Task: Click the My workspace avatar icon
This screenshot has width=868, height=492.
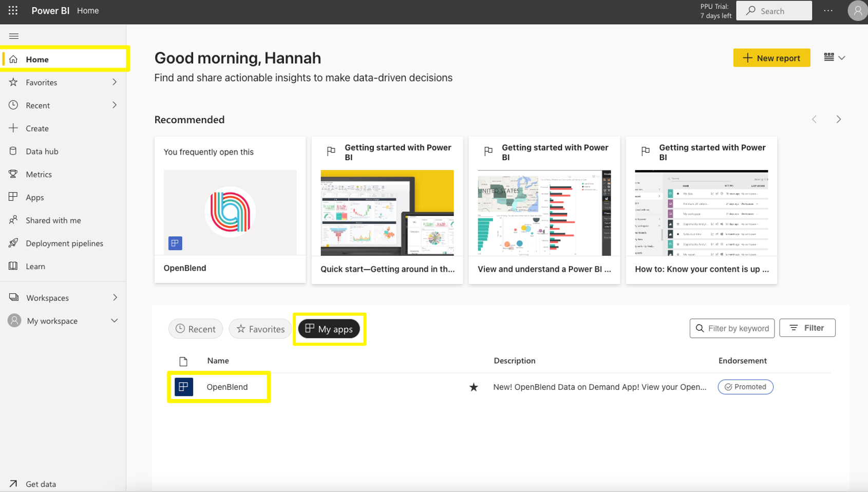Action: [x=14, y=320]
